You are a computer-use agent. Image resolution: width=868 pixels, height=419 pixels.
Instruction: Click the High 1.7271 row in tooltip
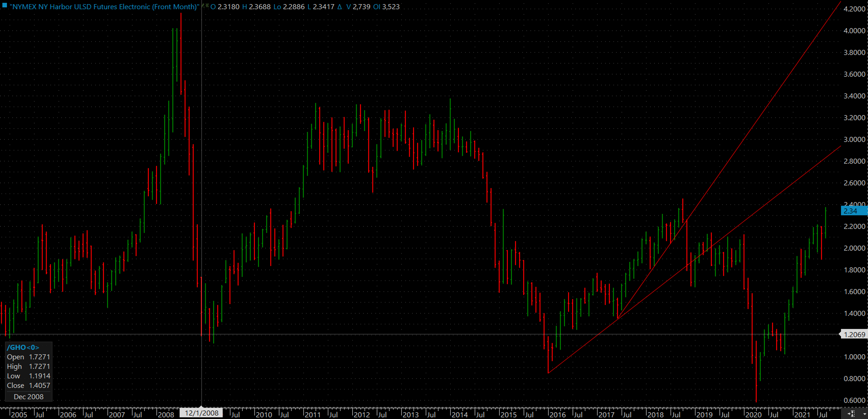click(28, 366)
